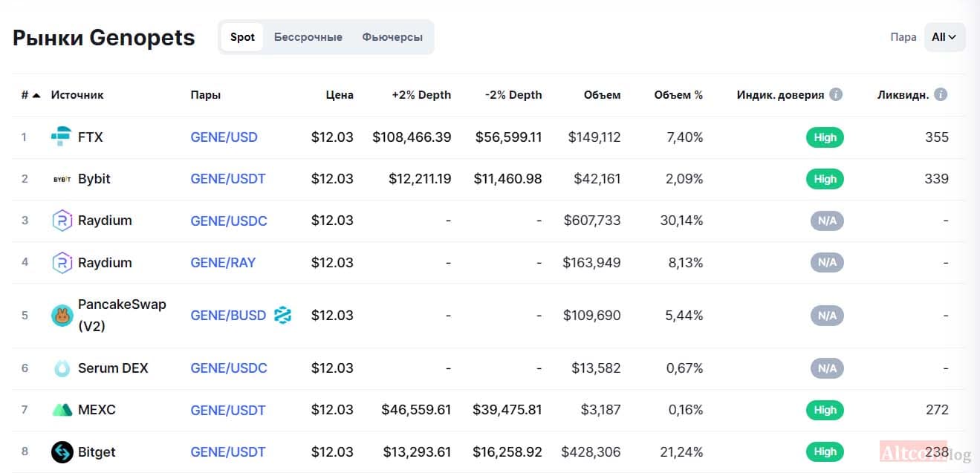This screenshot has width=980, height=473.
Task: Click the PancakeSwap bunny logo icon
Action: (x=62, y=316)
